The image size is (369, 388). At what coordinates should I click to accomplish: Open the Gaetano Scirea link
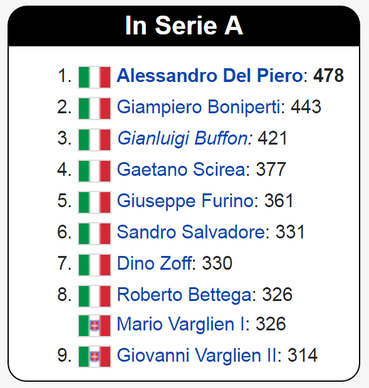[181, 169]
